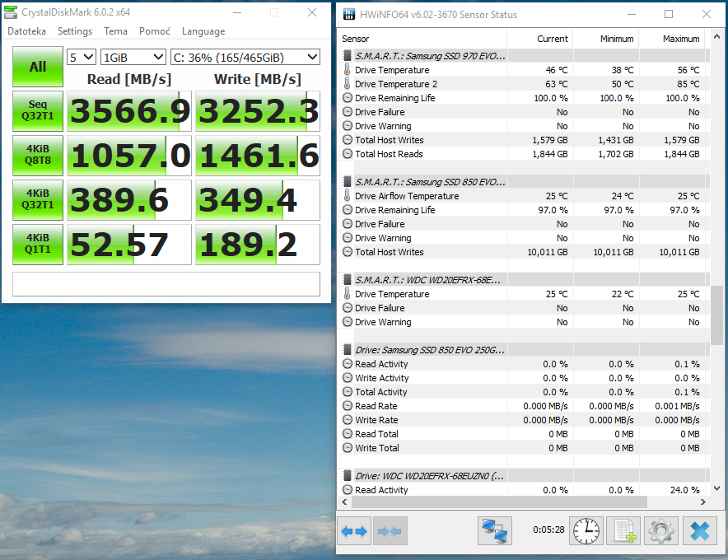Open remote network monitoring icon
The height and width of the screenshot is (560, 728).
coord(495,531)
